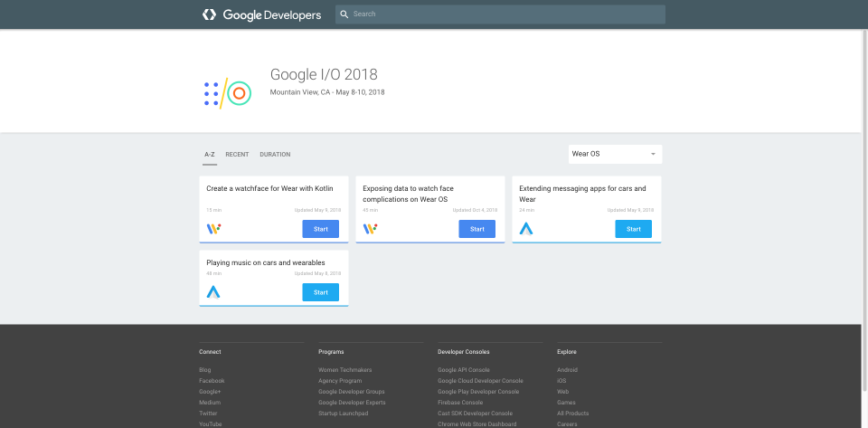Click the Google I/O 2018 logo

tap(228, 93)
